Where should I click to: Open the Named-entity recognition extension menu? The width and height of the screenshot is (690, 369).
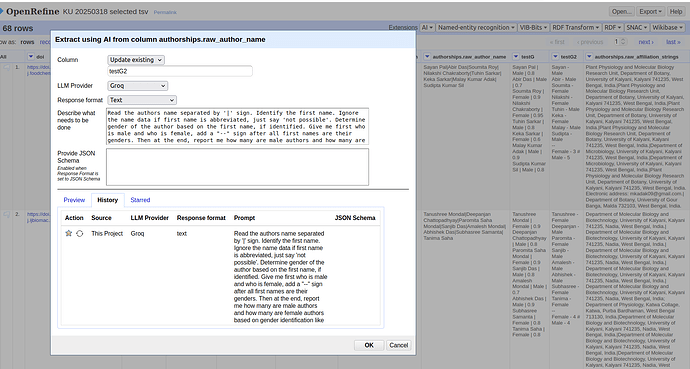coord(476,27)
